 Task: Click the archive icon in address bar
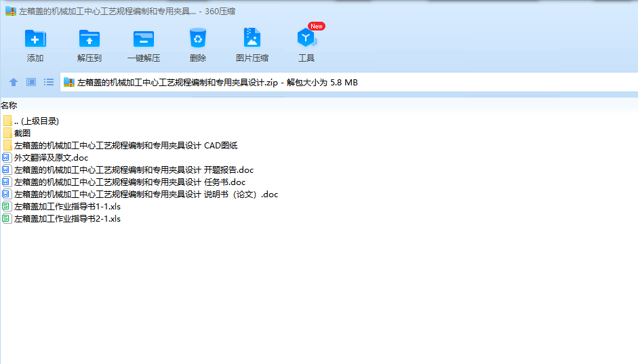click(x=69, y=82)
